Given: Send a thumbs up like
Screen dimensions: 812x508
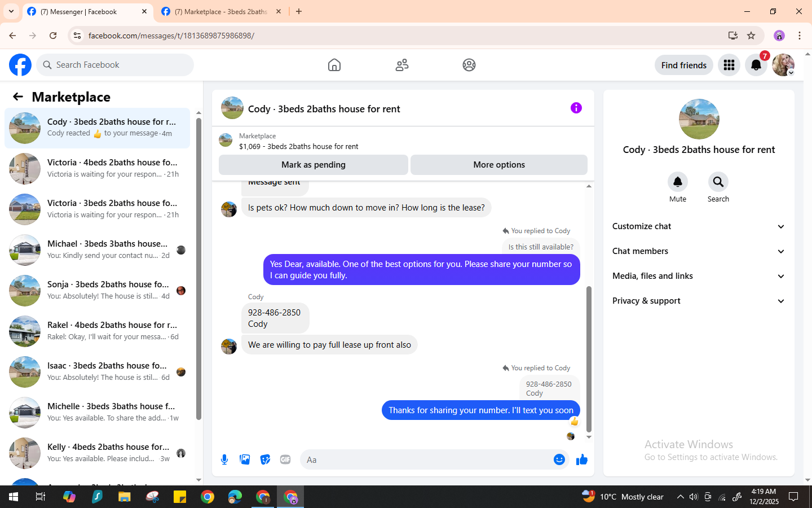Looking at the screenshot, I should 582,459.
